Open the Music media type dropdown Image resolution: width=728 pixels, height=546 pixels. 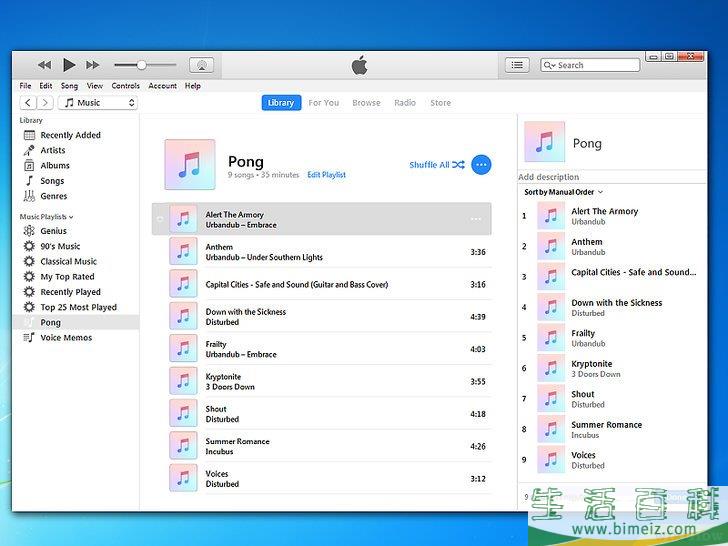[98, 103]
